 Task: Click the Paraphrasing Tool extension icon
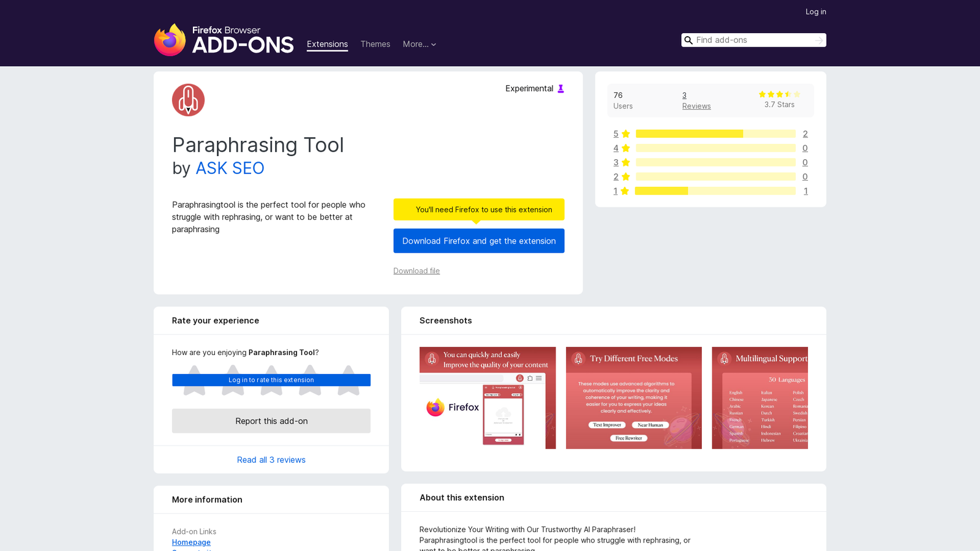click(188, 100)
